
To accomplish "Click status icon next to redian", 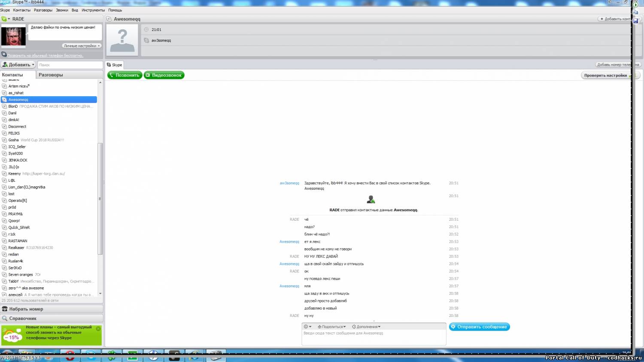I will pyautogui.click(x=4, y=254).
